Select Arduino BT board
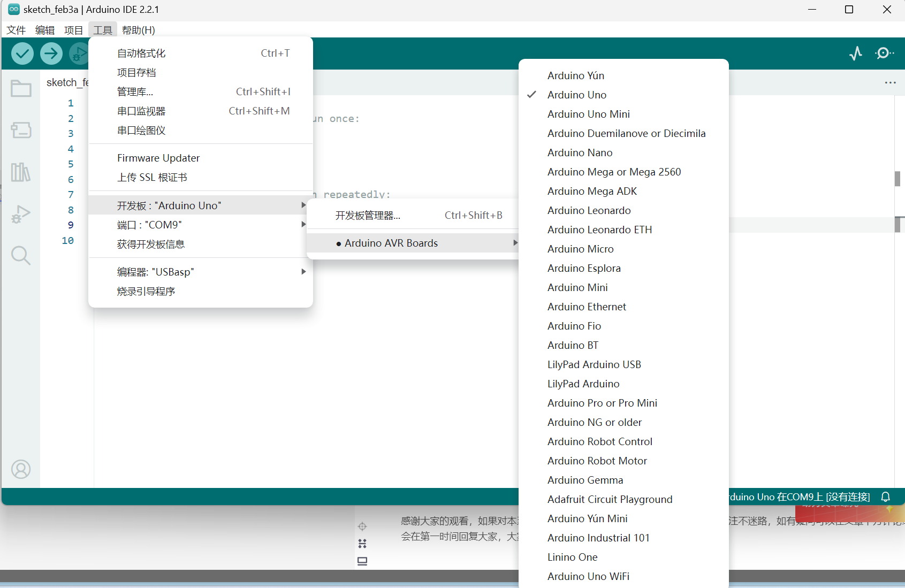This screenshot has width=905, height=588. tap(623, 345)
